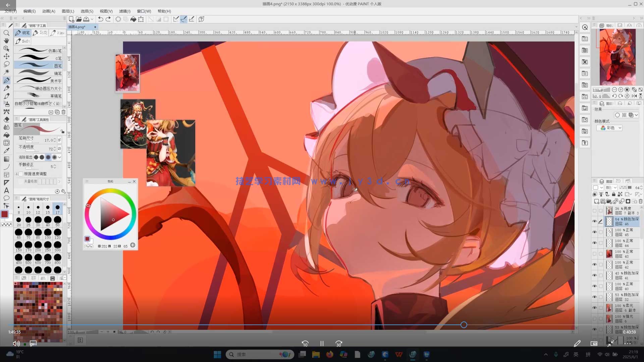Select the Eraser tool
The height and width of the screenshot is (362, 644).
tap(6, 119)
